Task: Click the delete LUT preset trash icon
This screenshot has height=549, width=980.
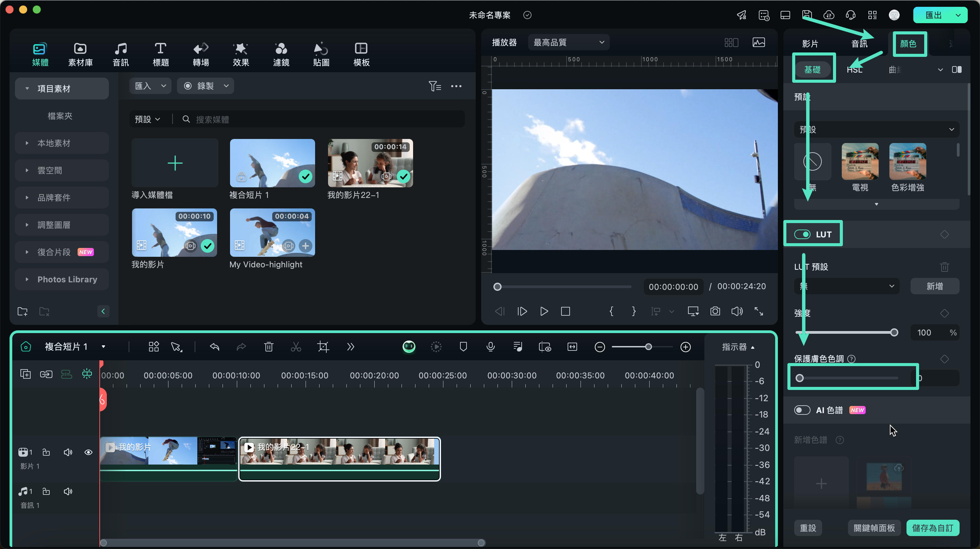Action: click(x=944, y=267)
